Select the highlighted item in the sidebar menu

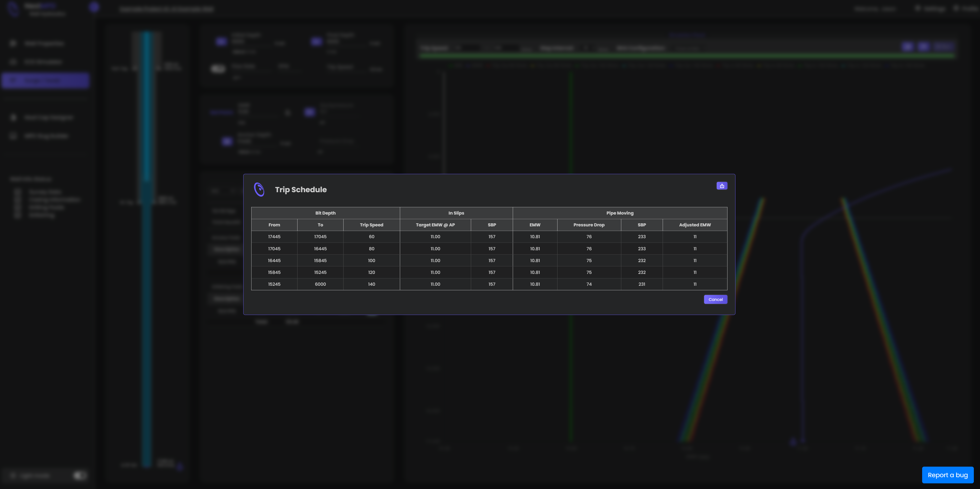[45, 80]
